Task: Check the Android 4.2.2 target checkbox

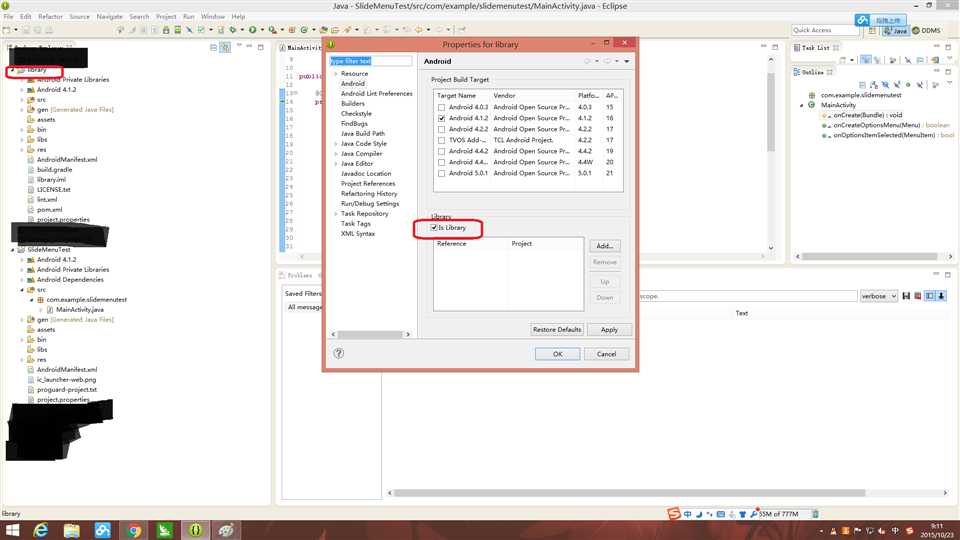Action: click(441, 129)
